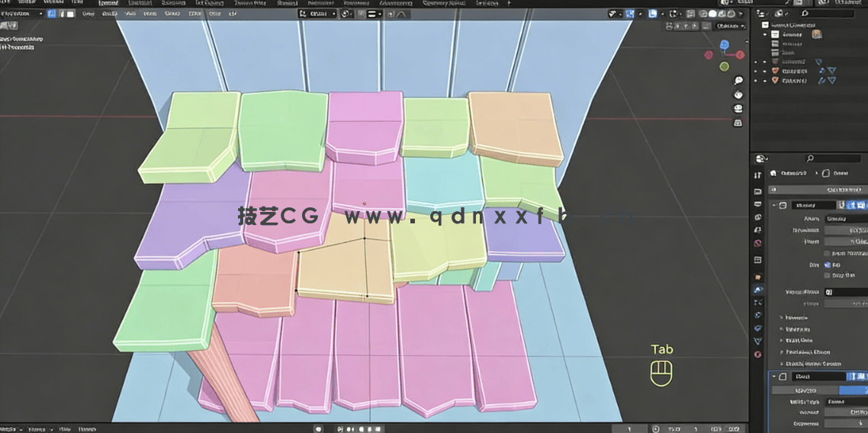Switch to edge select mode
868x433 pixels.
(62, 13)
